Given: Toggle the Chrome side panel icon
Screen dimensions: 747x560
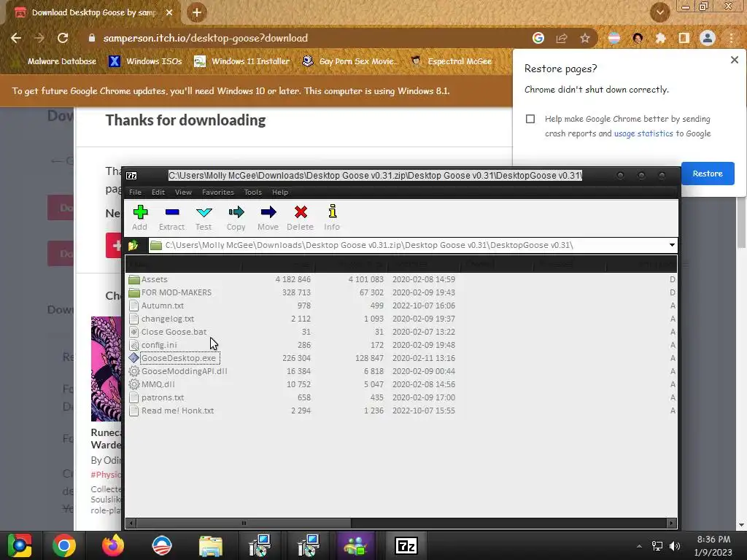Looking at the screenshot, I should click(684, 38).
